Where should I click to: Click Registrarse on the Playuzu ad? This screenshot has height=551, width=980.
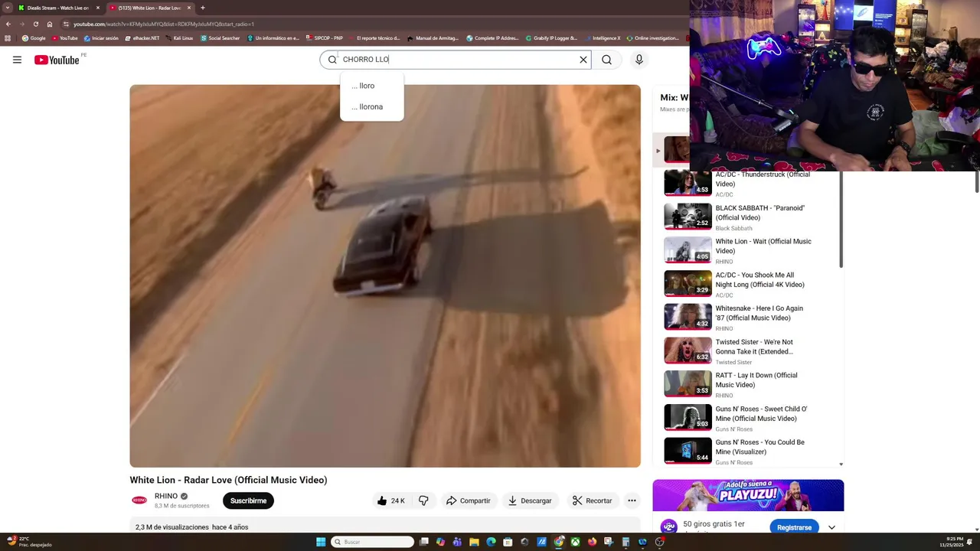pyautogui.click(x=794, y=527)
